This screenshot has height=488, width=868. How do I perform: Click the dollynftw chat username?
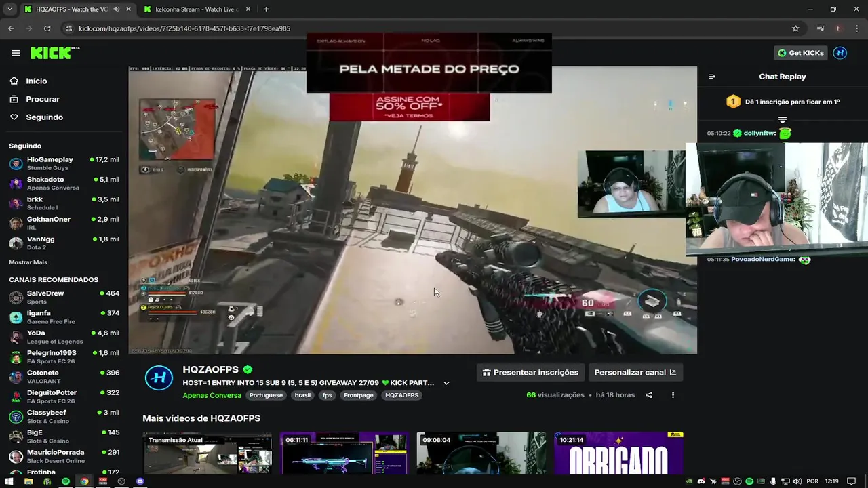pyautogui.click(x=759, y=134)
